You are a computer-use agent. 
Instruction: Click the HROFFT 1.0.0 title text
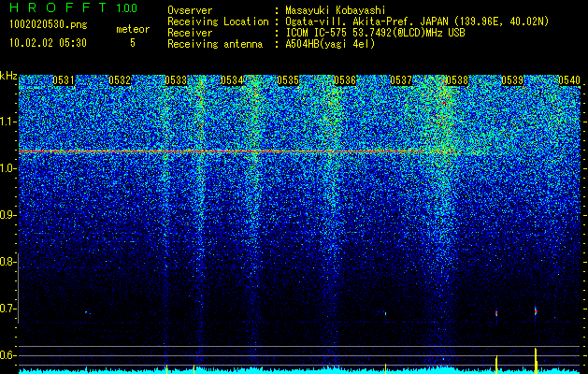click(74, 7)
